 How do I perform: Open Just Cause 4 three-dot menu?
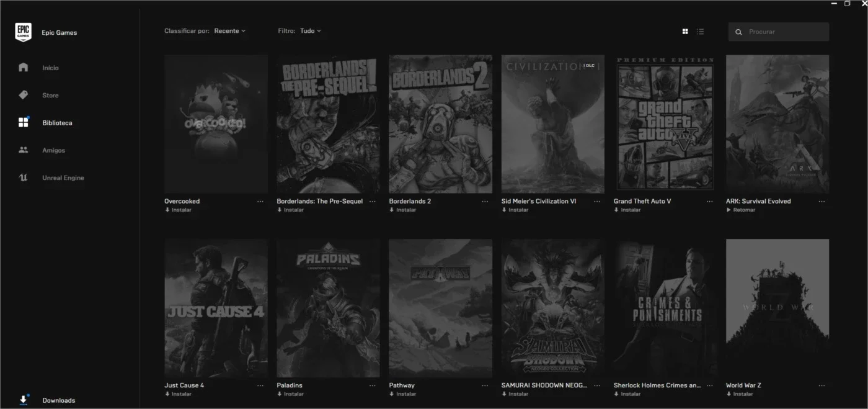point(260,385)
